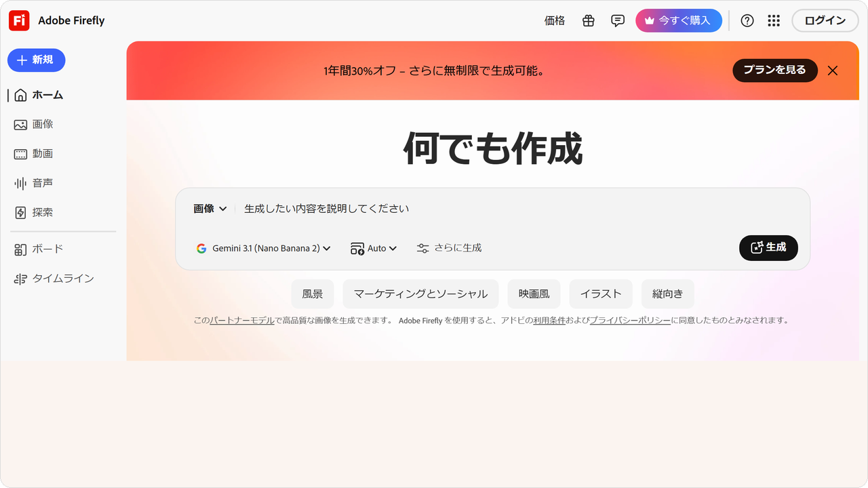This screenshot has height=488, width=868.
Task: Open the gift box icon in header
Action: click(589, 21)
